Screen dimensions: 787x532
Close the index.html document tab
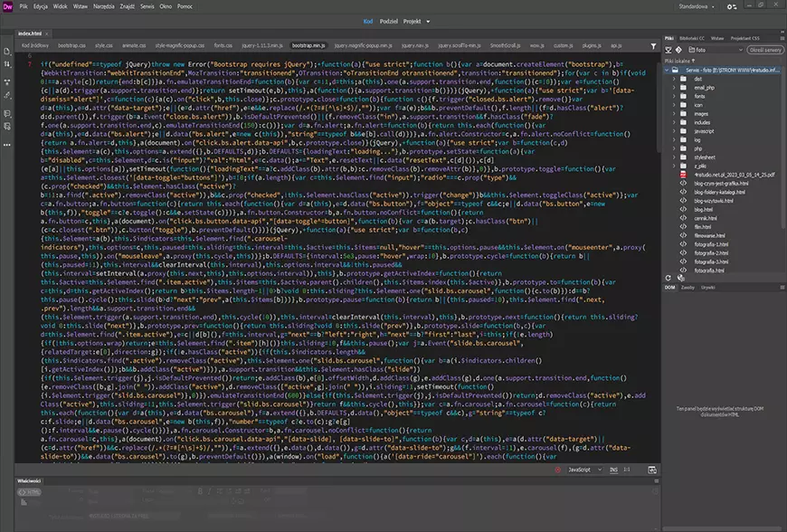(x=47, y=33)
